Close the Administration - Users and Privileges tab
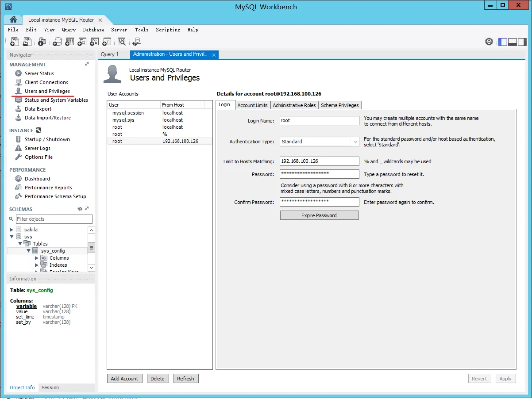The height and width of the screenshot is (399, 532). point(214,55)
